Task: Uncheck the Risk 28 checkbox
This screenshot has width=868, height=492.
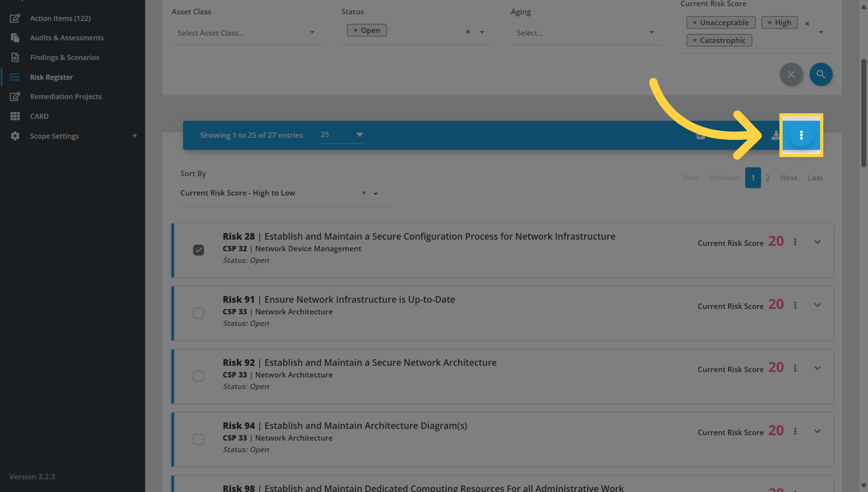Action: click(x=198, y=250)
